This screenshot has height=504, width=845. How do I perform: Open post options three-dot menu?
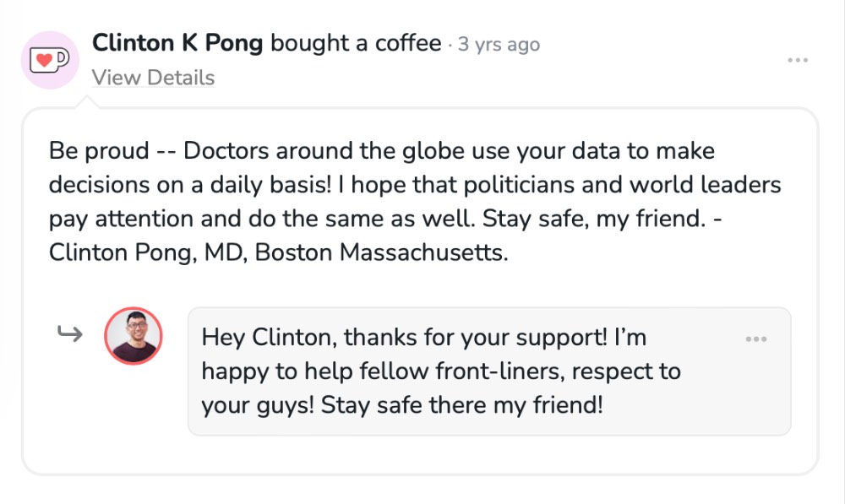[x=798, y=61]
